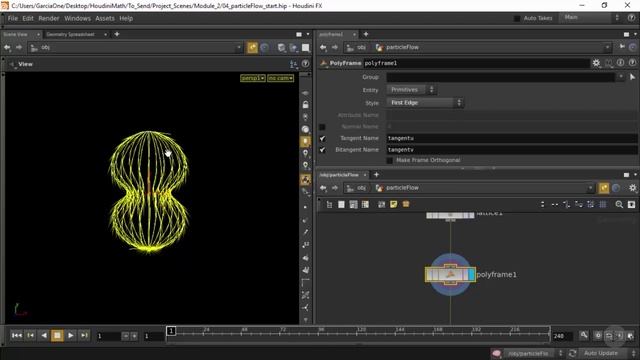Image resolution: width=640 pixels, height=360 pixels.
Task: Go forward in scene view path
Action: pyautogui.click(x=19, y=48)
